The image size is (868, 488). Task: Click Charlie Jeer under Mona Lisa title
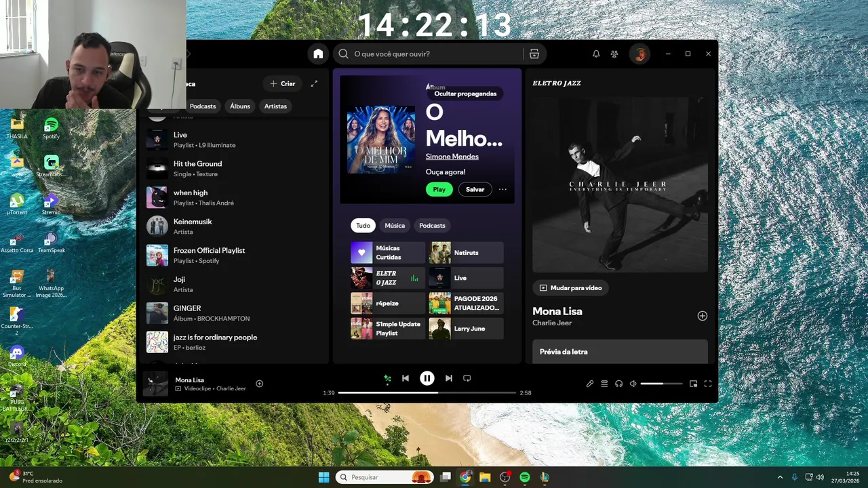(x=552, y=323)
